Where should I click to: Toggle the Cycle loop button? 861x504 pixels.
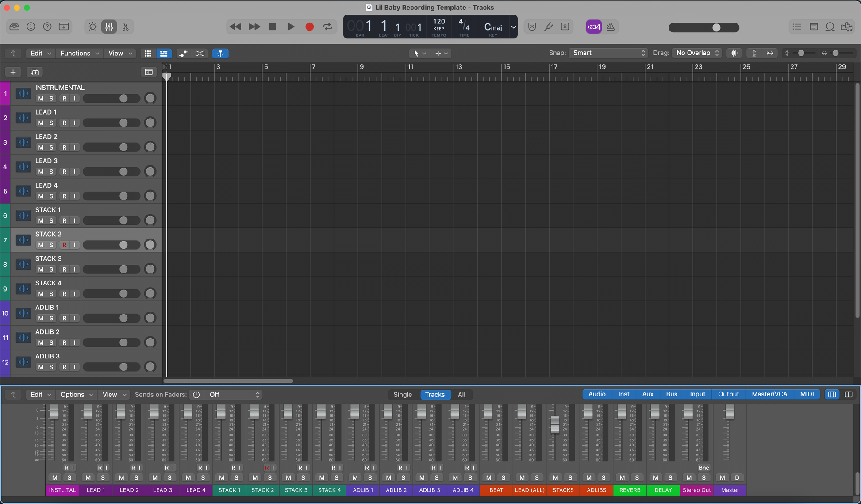point(328,27)
